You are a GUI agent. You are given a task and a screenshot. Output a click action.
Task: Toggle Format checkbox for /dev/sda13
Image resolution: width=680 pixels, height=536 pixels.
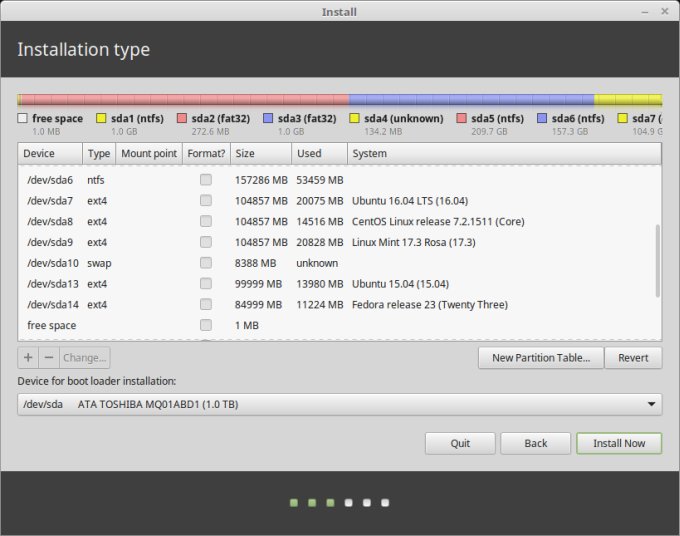pos(206,284)
